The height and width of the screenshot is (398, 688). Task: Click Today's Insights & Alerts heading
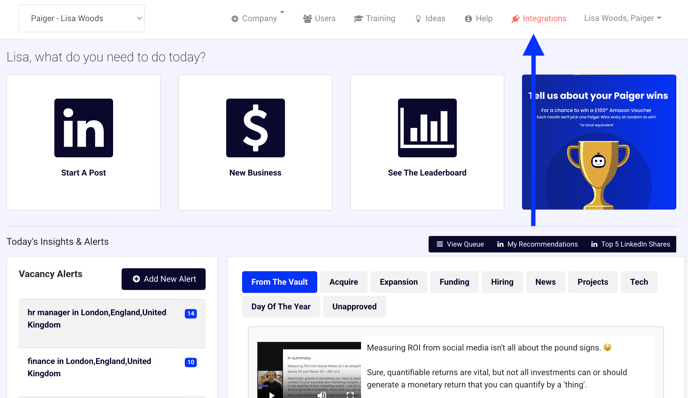point(57,242)
